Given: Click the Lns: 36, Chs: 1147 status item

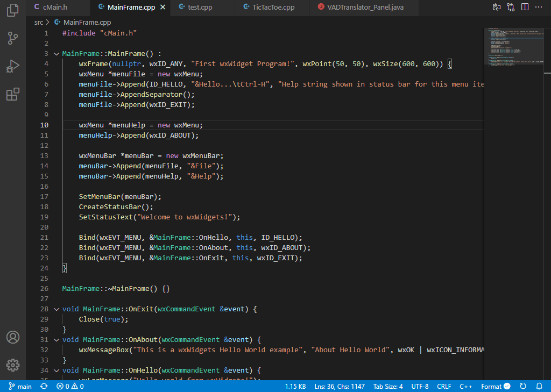Looking at the screenshot, I should click(x=340, y=387).
